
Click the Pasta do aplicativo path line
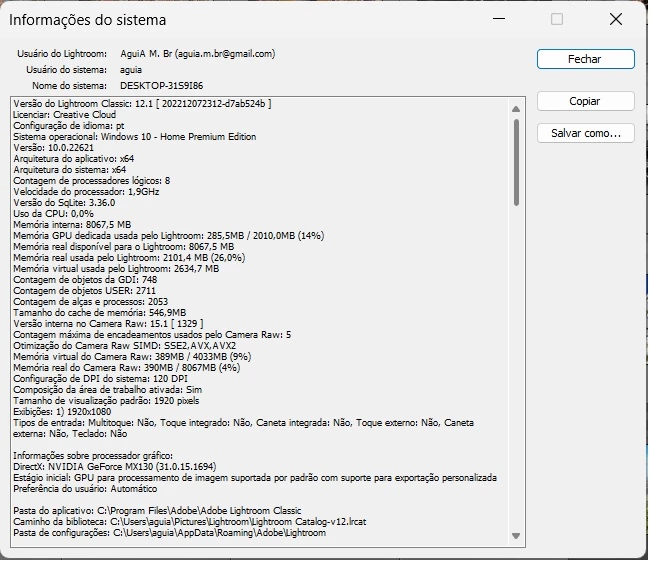click(x=158, y=511)
